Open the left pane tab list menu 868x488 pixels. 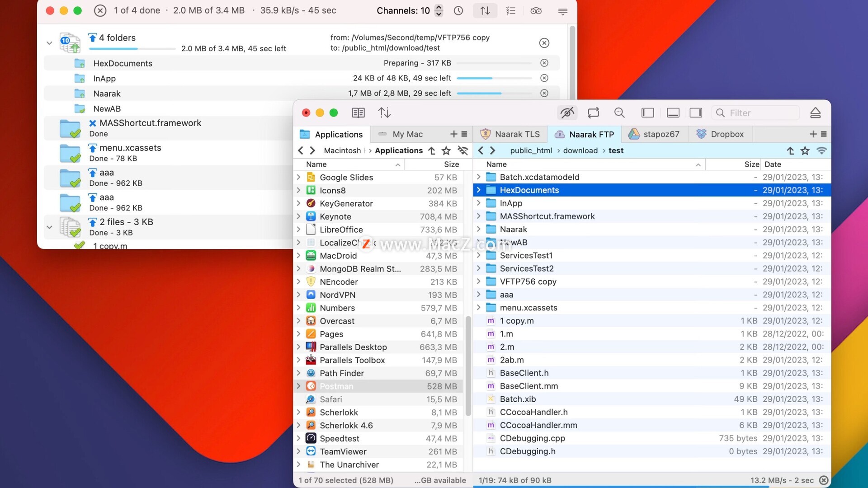[x=464, y=134]
